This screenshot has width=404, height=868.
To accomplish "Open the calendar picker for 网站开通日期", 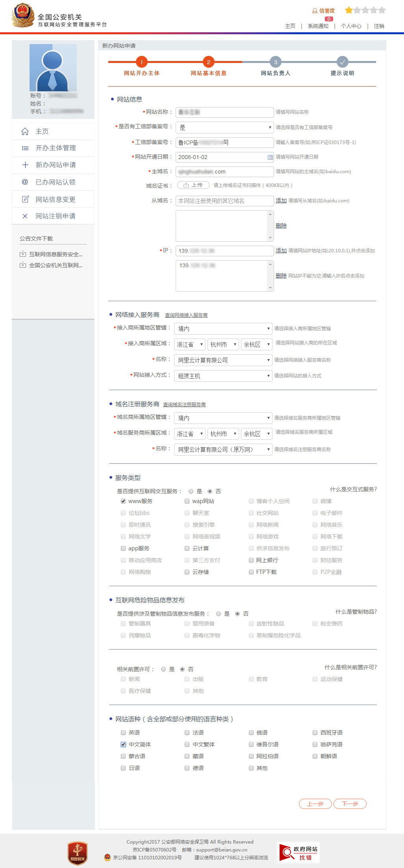I will pos(270,157).
